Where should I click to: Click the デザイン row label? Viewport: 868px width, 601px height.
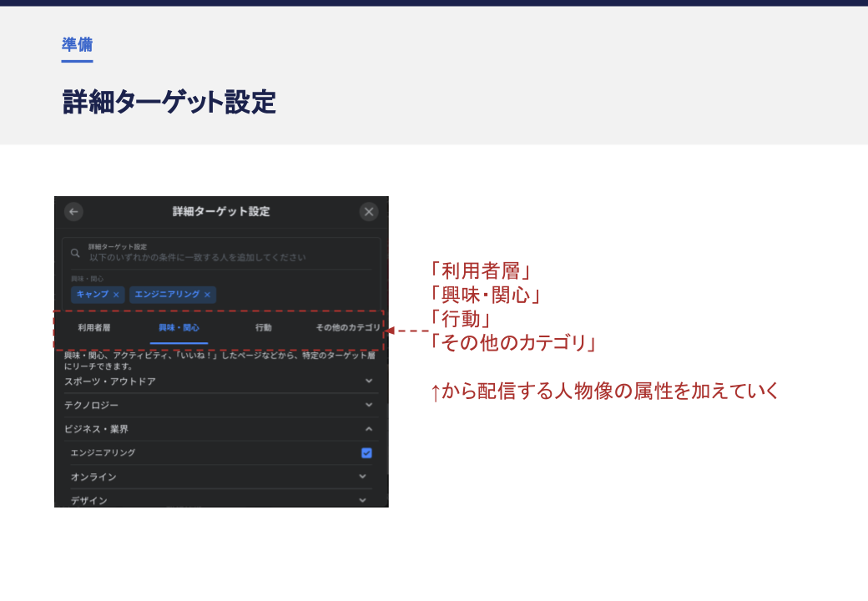89,501
